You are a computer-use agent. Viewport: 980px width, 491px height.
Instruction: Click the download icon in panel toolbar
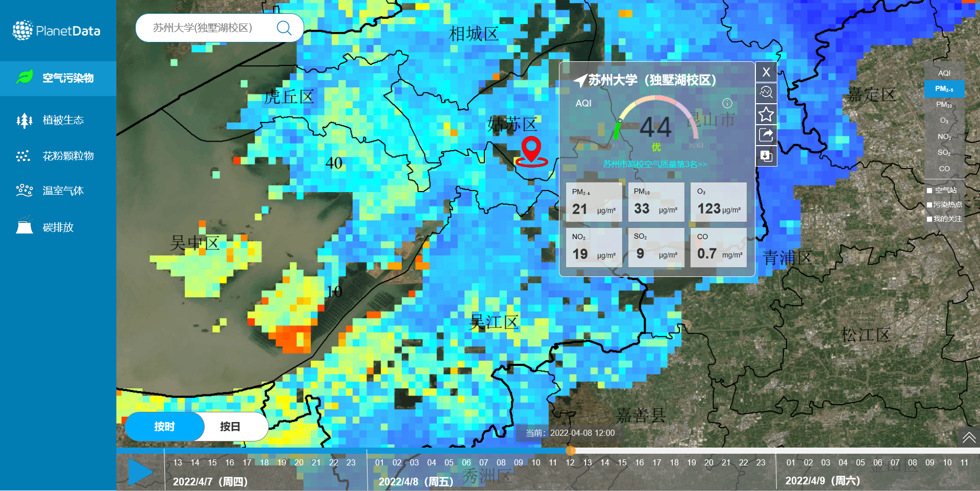pyautogui.click(x=766, y=156)
